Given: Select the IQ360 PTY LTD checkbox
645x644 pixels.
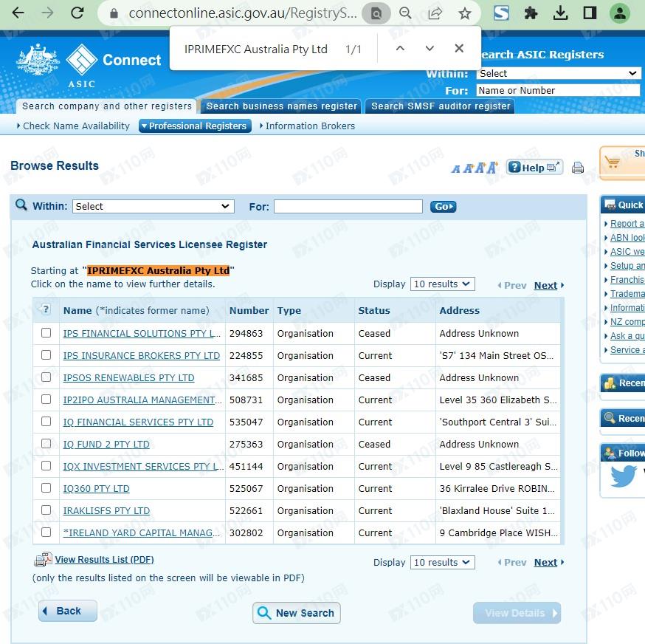Looking at the screenshot, I should click(46, 488).
